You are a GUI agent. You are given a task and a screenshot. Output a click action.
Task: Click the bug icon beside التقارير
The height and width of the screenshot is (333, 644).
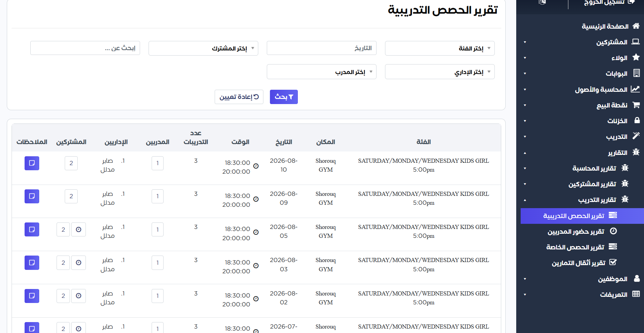[636, 152]
